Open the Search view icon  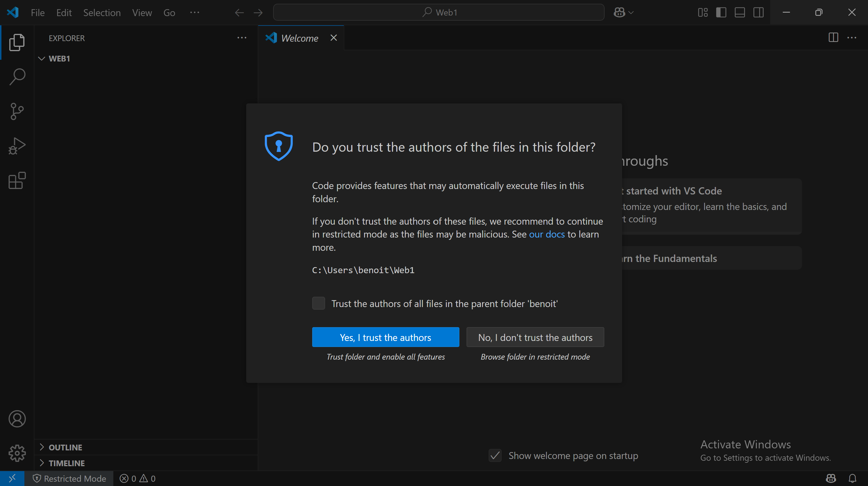coord(17,77)
